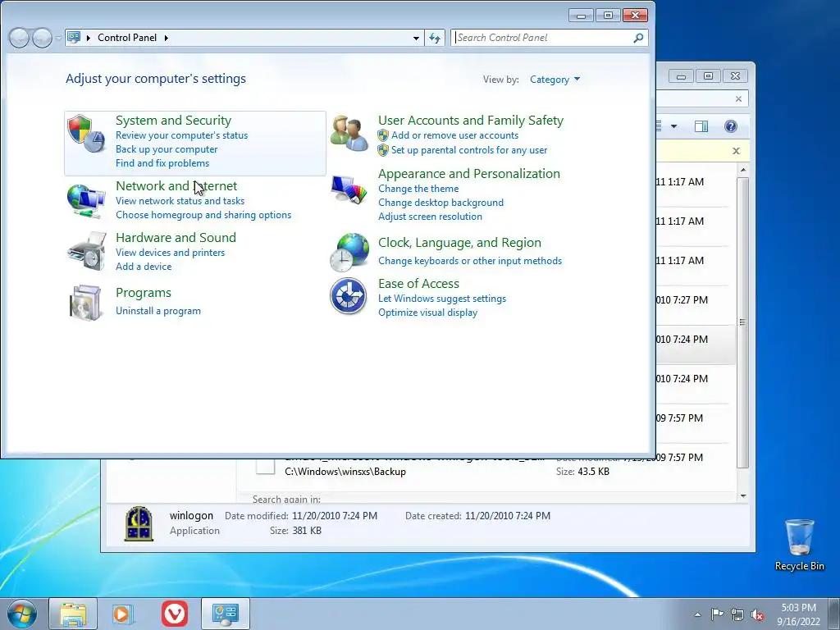The image size is (840, 630).
Task: Open Find and fix problems
Action: point(162,163)
